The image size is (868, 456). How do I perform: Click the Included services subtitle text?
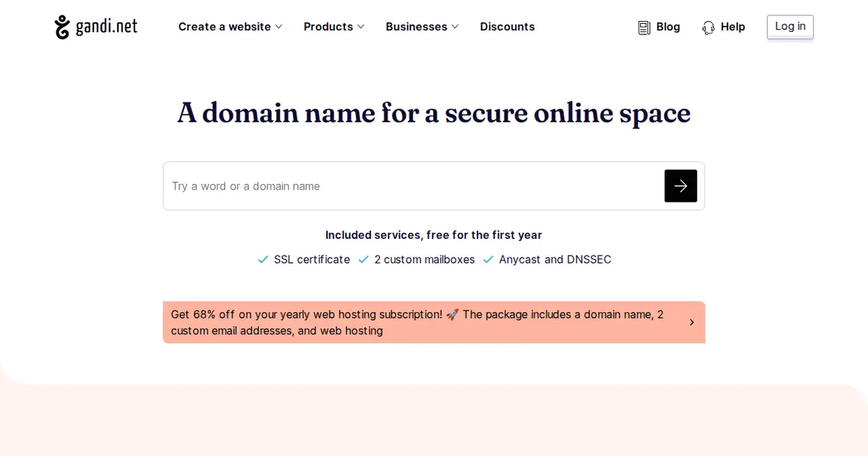[x=434, y=235]
